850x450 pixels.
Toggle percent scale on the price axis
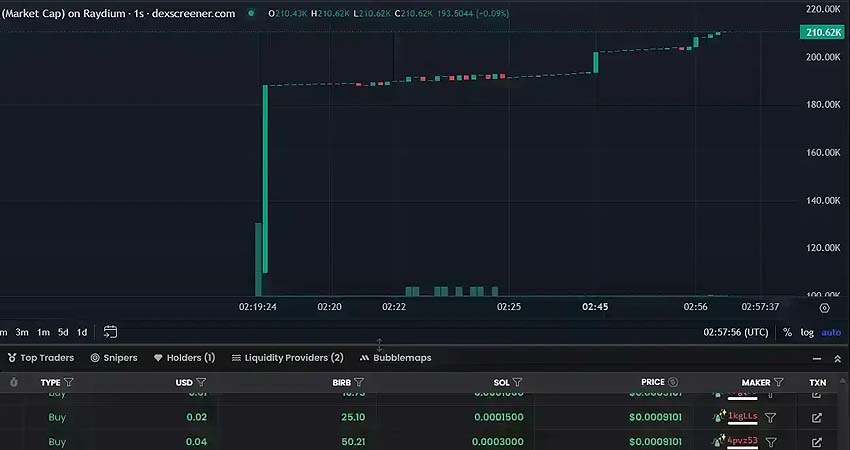coord(787,332)
